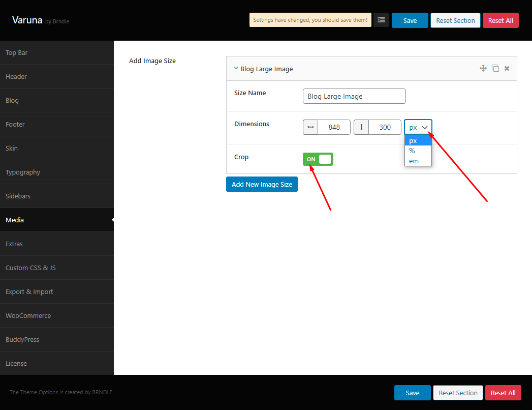Click the Size Name field label
Screen dimensions: 532x410
250,93
